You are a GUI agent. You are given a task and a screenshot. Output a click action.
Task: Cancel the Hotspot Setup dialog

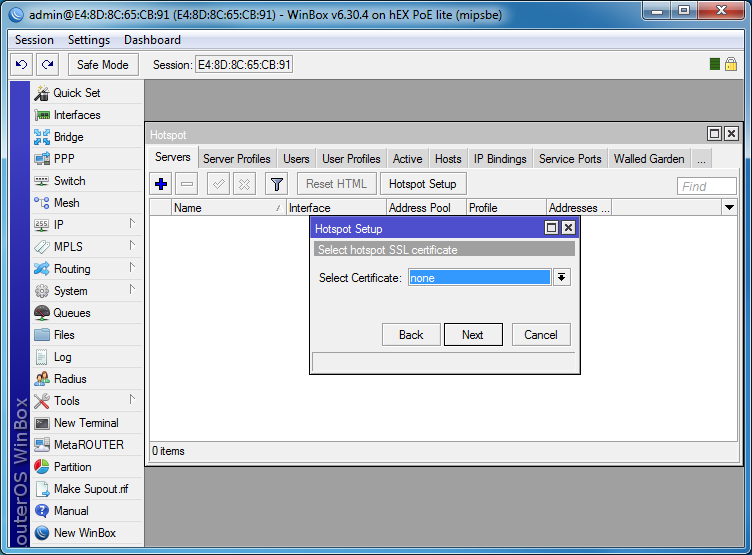click(541, 334)
